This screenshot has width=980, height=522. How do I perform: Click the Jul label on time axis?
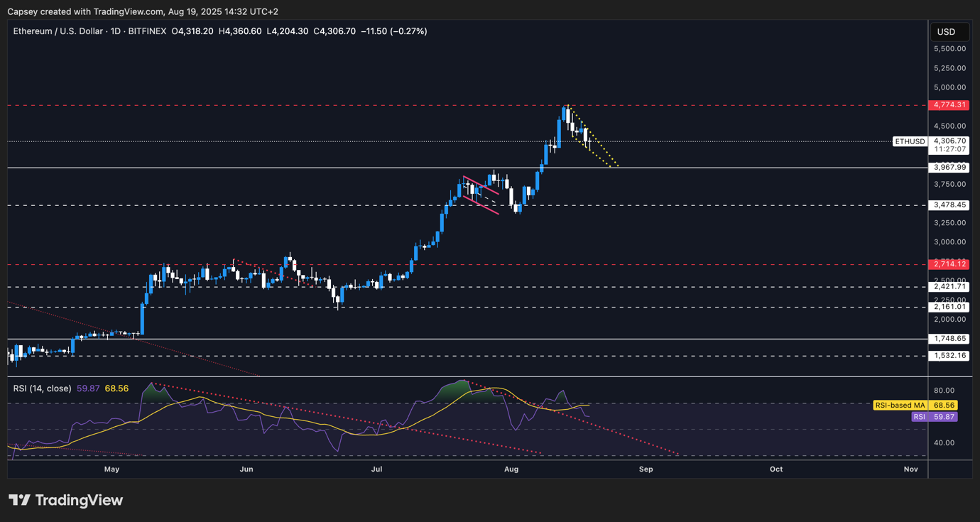pyautogui.click(x=377, y=469)
